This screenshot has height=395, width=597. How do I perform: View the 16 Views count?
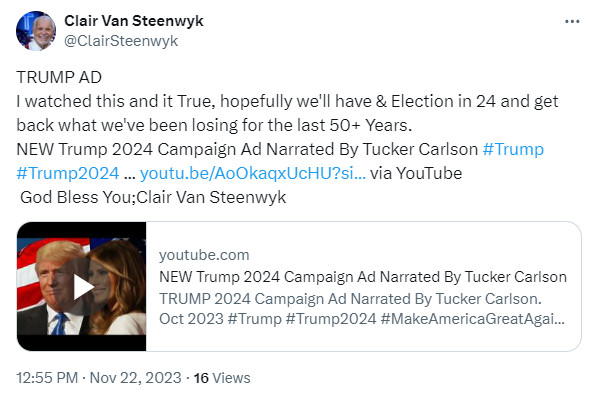(222, 378)
